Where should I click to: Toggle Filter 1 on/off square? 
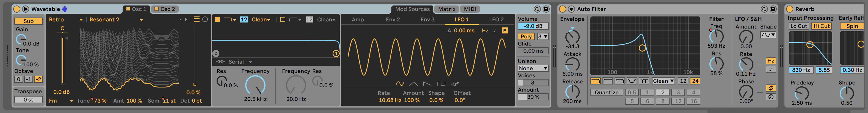coord(217,19)
